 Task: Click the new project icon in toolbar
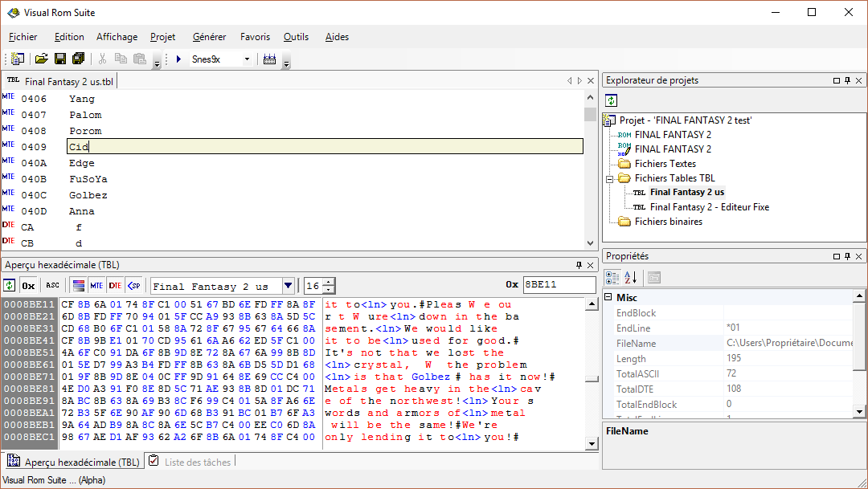(x=18, y=59)
